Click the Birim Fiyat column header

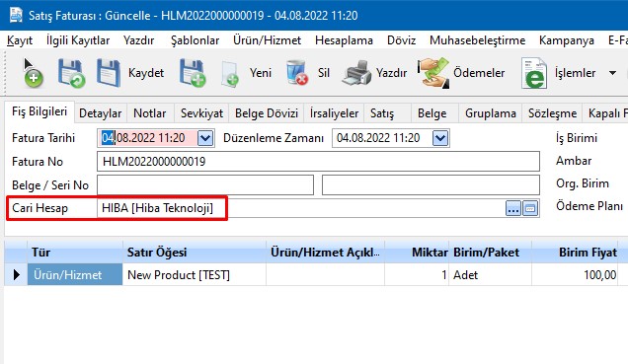pos(575,253)
